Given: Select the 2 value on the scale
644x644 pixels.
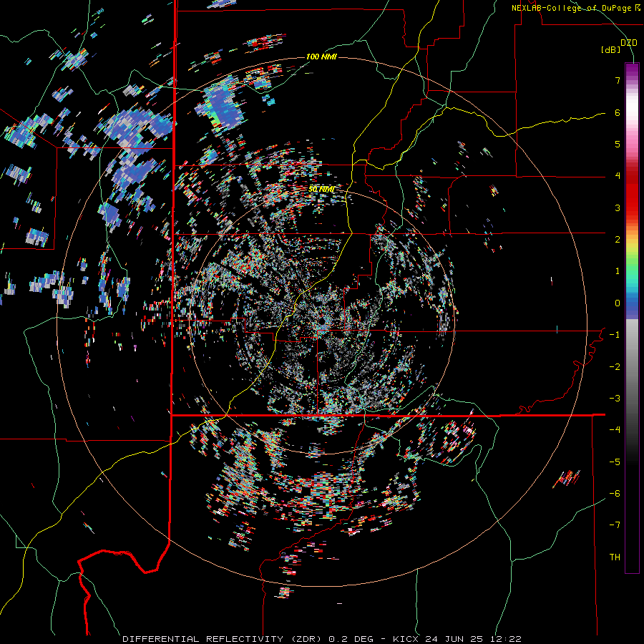Looking at the screenshot, I should [618, 240].
